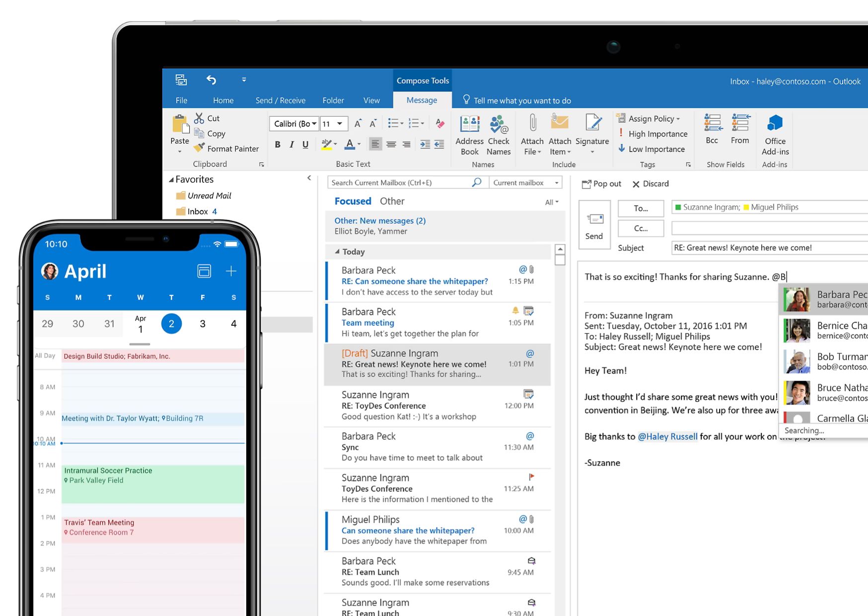Switch to the Home tab
The width and height of the screenshot is (868, 616).
tap(223, 100)
